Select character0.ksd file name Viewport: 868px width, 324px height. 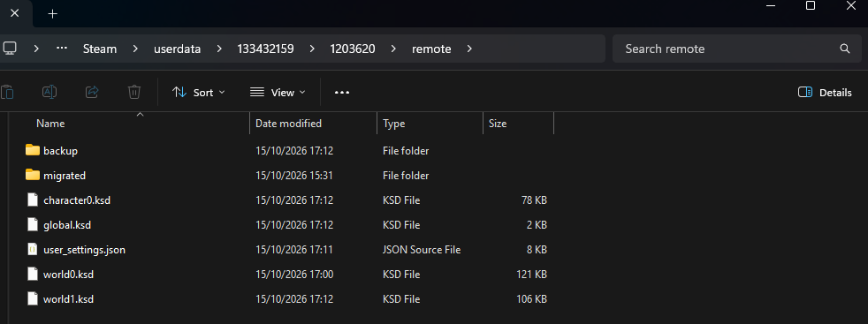pyautogui.click(x=77, y=200)
